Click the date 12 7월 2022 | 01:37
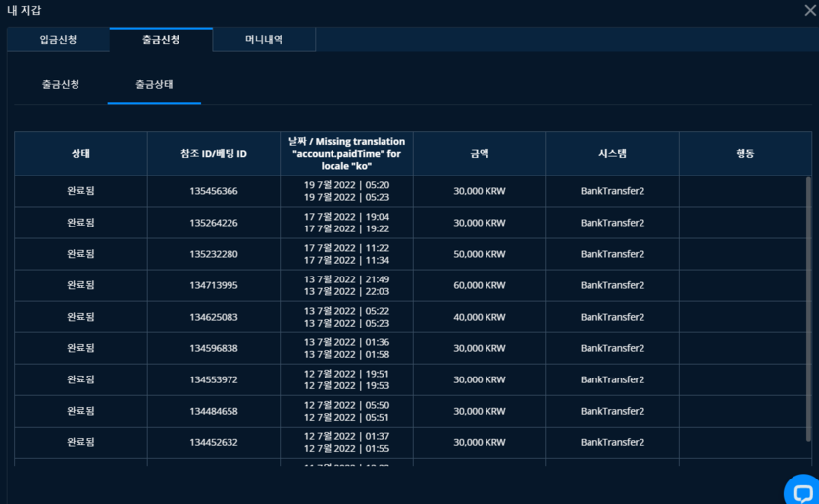 (x=346, y=436)
